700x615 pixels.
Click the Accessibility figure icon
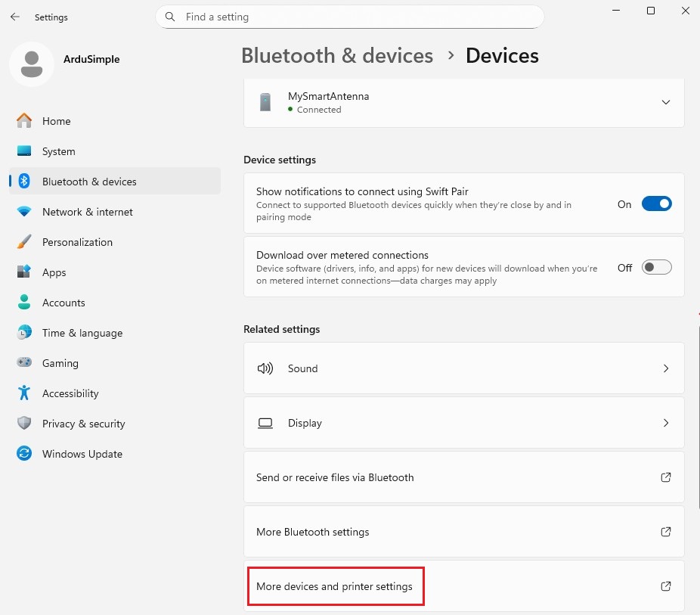[24, 393]
